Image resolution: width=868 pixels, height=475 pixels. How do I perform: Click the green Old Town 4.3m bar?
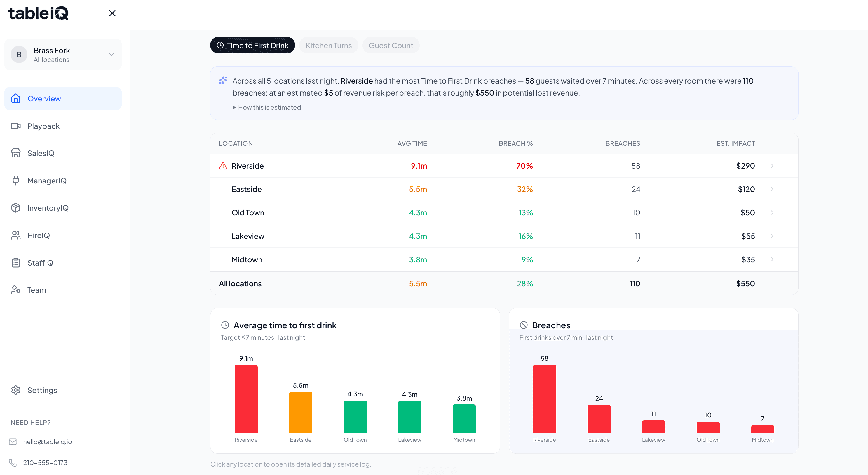click(355, 417)
